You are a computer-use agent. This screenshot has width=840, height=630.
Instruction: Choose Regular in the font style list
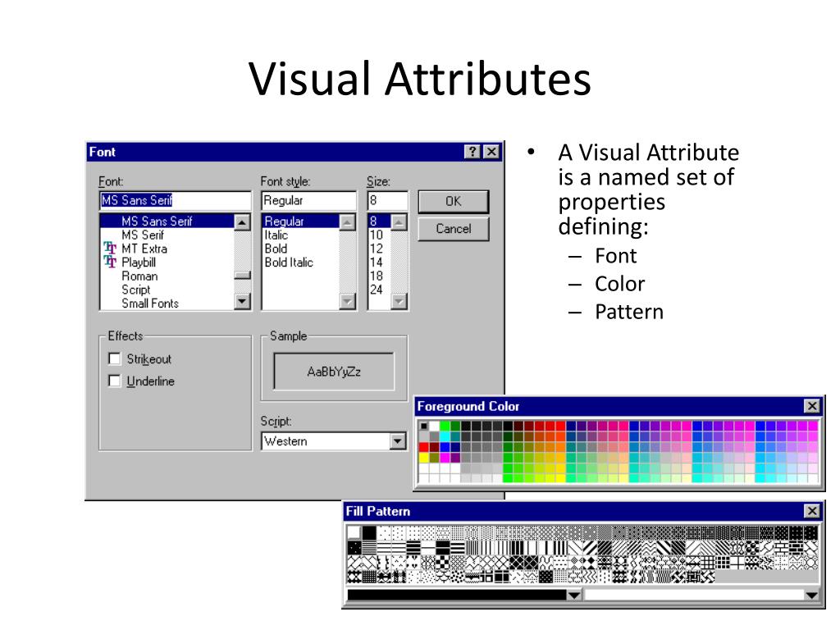click(x=300, y=221)
